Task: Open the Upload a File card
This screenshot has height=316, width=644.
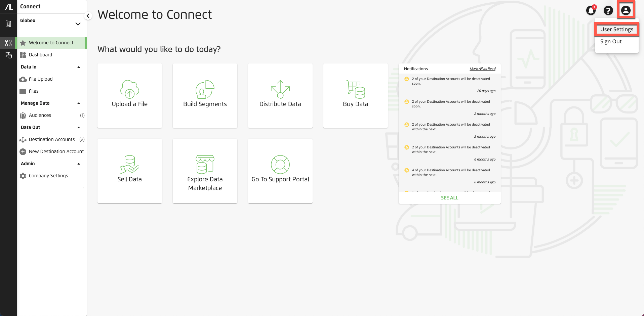Action: click(x=130, y=96)
